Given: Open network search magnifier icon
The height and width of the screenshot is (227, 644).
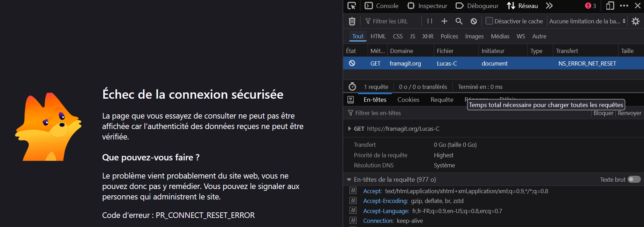Looking at the screenshot, I should pos(459,21).
